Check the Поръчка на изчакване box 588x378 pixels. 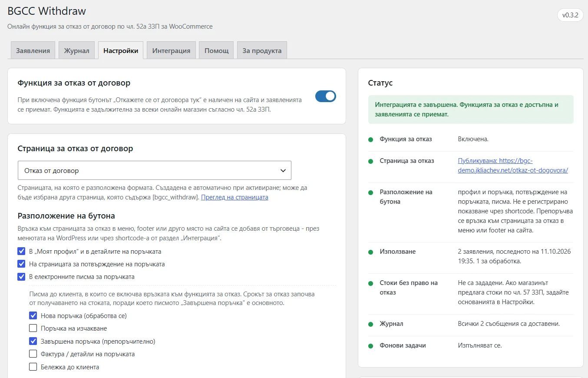coord(33,328)
